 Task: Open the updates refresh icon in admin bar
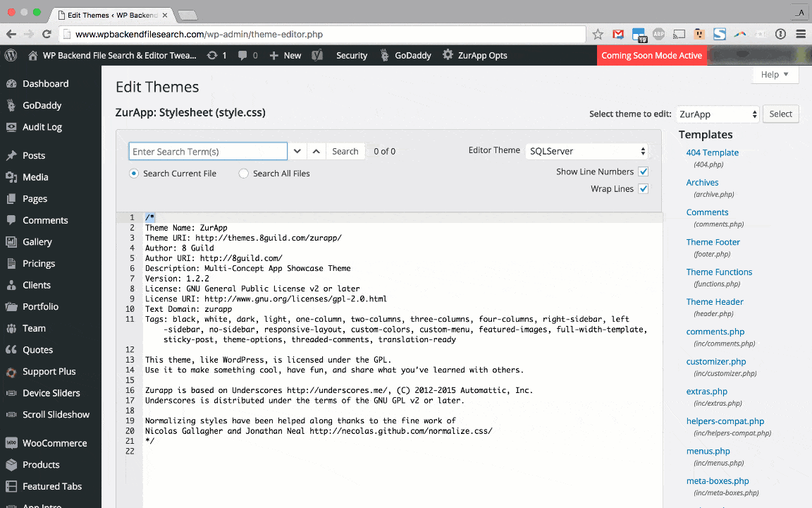click(x=211, y=55)
